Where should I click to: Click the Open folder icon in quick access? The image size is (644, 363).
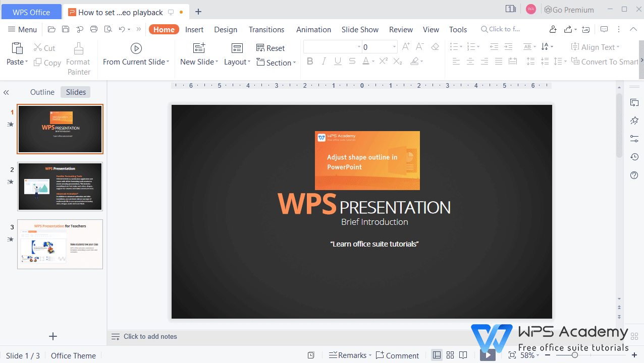point(51,29)
